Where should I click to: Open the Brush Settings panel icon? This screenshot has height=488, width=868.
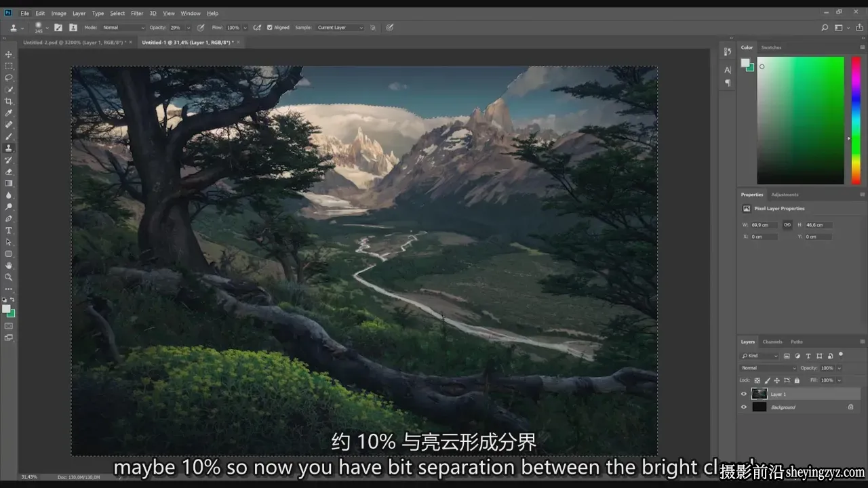coord(58,28)
